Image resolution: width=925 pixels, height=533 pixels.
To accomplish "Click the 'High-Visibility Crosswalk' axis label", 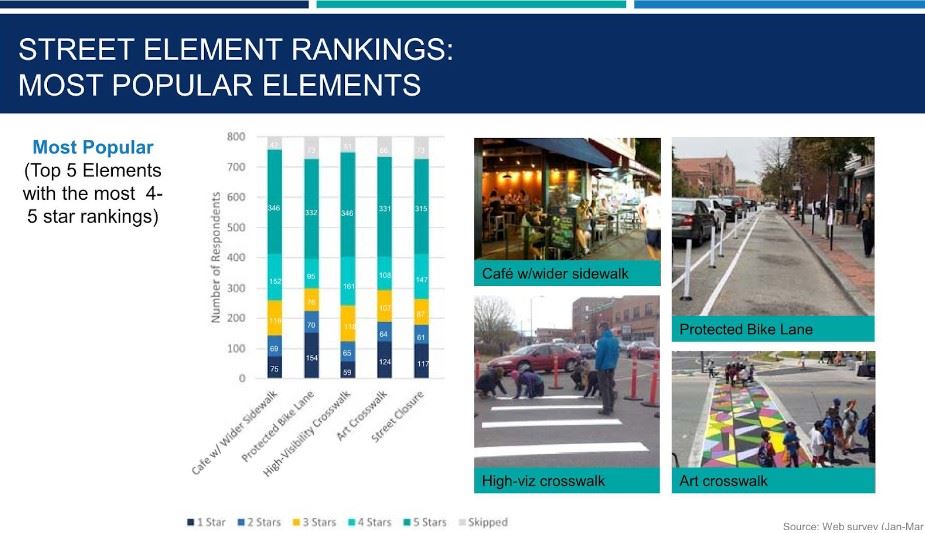I will 307,433.
